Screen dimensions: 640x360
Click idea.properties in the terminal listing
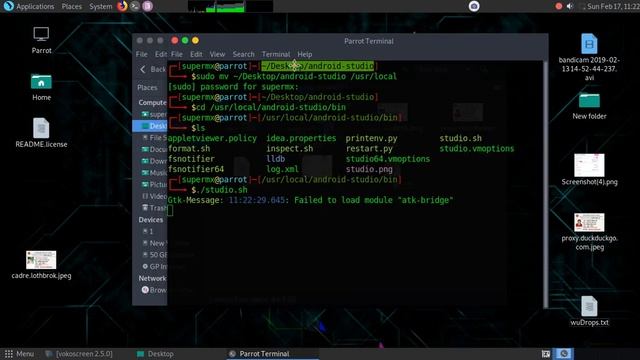point(301,138)
